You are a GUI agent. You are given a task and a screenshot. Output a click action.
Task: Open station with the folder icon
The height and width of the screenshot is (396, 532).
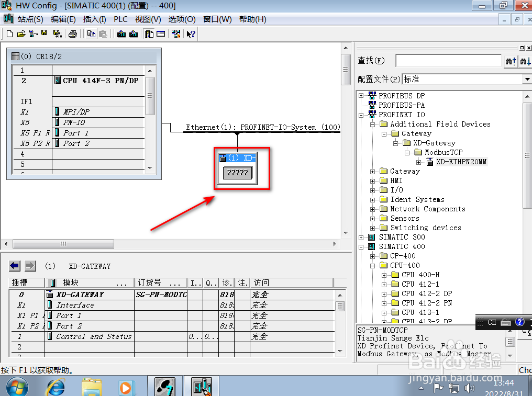(21, 34)
